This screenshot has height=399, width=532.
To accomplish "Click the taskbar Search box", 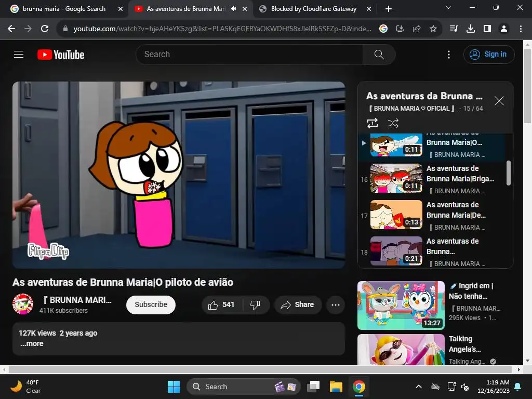I will tap(244, 387).
